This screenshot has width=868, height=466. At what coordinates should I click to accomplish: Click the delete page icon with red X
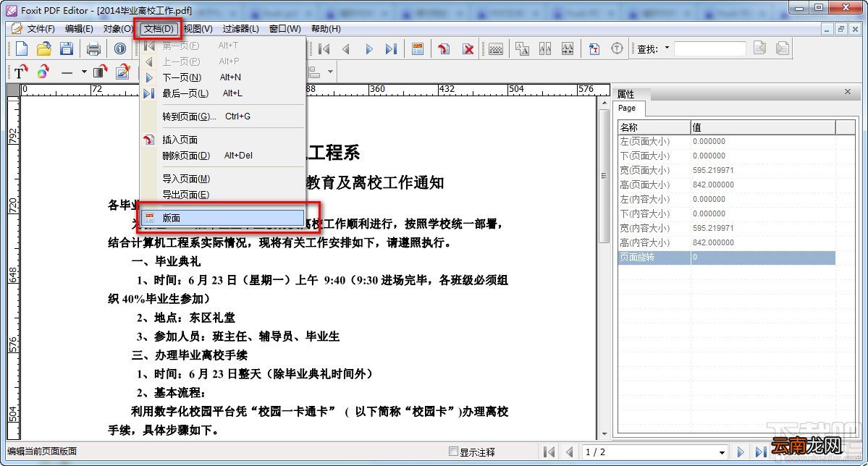pyautogui.click(x=468, y=49)
